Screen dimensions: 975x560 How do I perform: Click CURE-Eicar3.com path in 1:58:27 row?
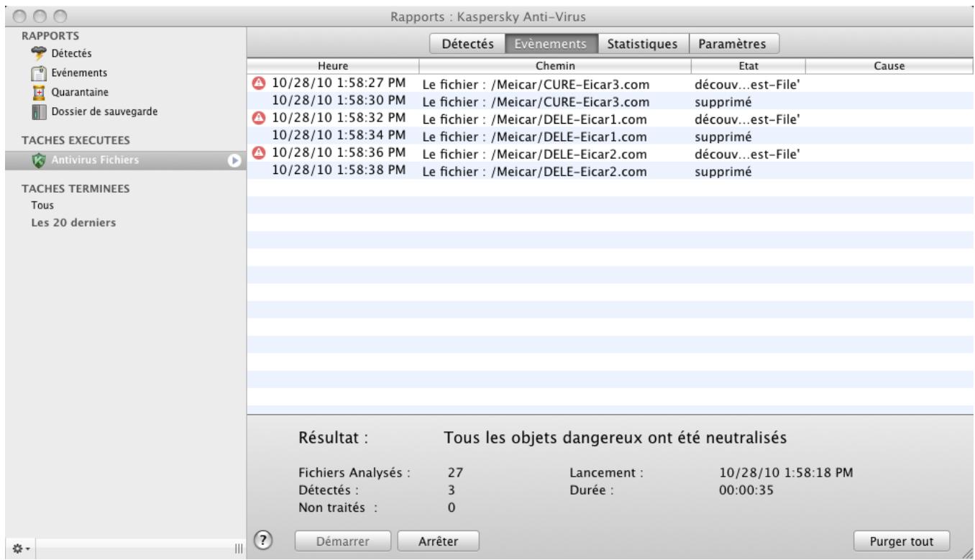pos(536,85)
